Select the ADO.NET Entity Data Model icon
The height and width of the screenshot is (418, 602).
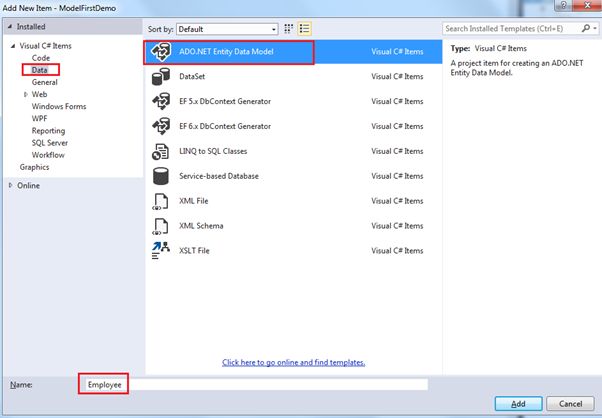(161, 52)
